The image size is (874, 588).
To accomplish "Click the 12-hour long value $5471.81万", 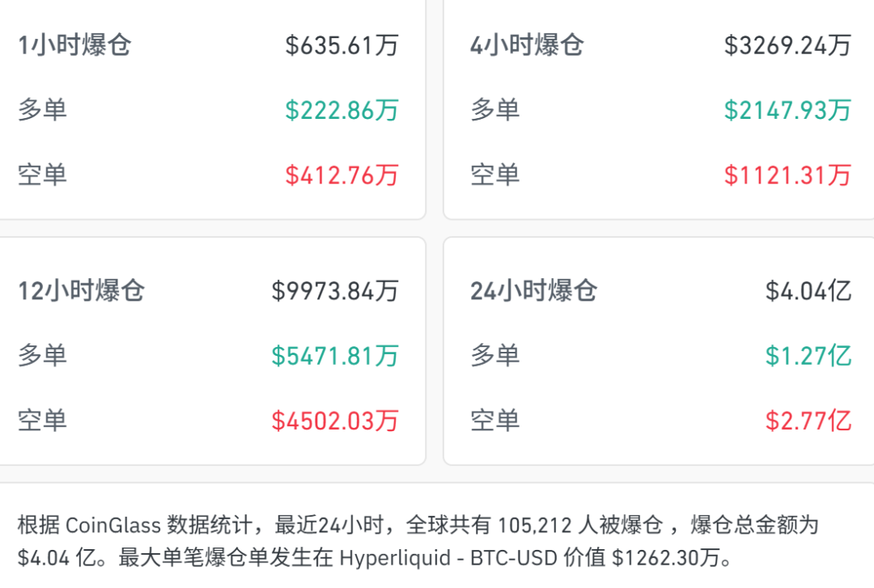I will pos(335,355).
